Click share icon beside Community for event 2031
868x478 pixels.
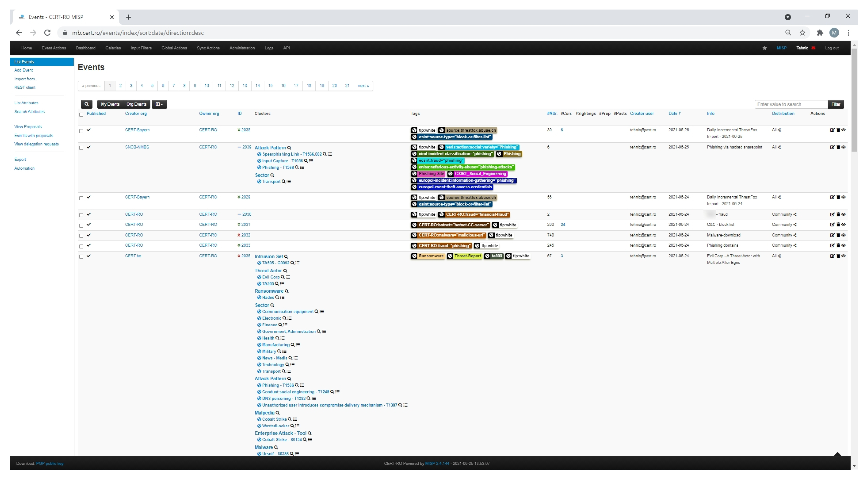click(x=795, y=225)
